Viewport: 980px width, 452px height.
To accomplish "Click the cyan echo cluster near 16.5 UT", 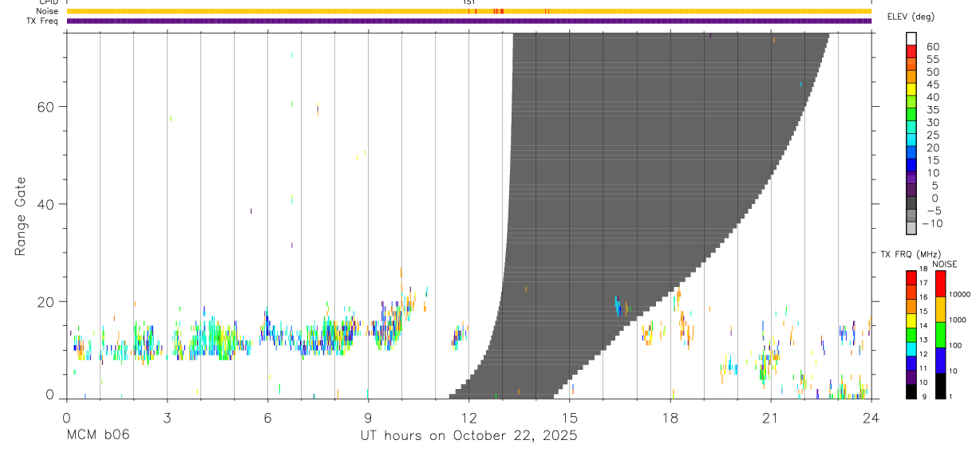I will (618, 306).
